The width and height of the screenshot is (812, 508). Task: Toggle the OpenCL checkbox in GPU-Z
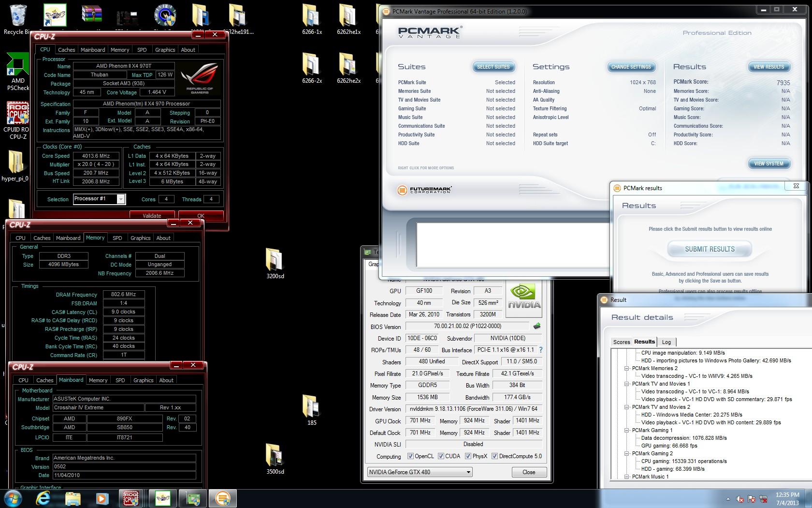click(x=410, y=456)
